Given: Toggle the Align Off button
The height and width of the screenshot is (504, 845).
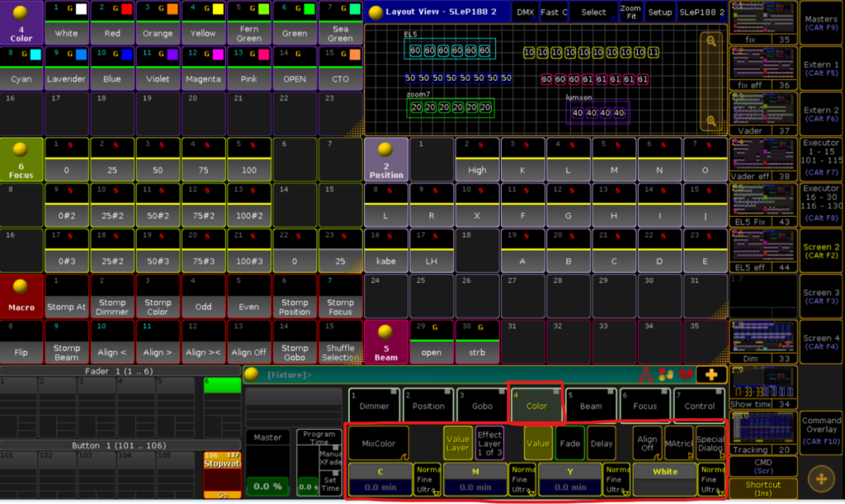Looking at the screenshot, I should coord(646,443).
